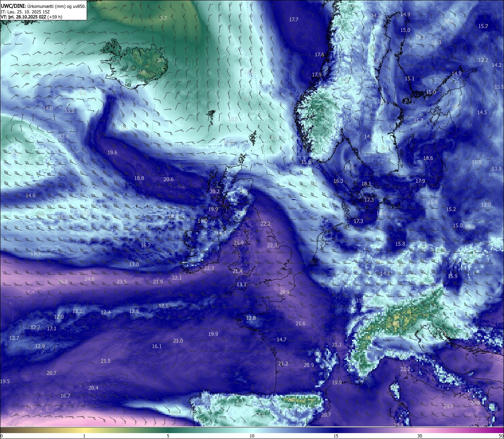Click the 15.6 value southwest of Norway
This screenshot has width=504, height=439.
306,162
